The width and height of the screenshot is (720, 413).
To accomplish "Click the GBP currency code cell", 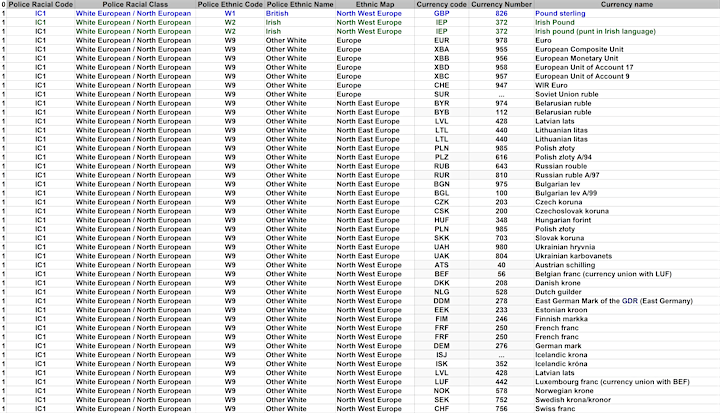I will point(441,14).
